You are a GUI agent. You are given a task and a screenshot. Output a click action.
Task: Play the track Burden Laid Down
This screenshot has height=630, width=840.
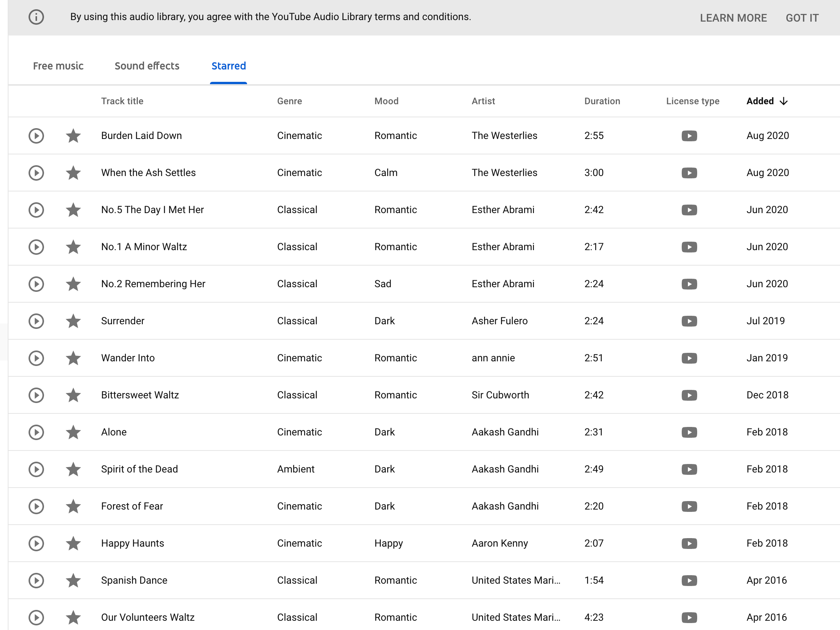point(36,136)
